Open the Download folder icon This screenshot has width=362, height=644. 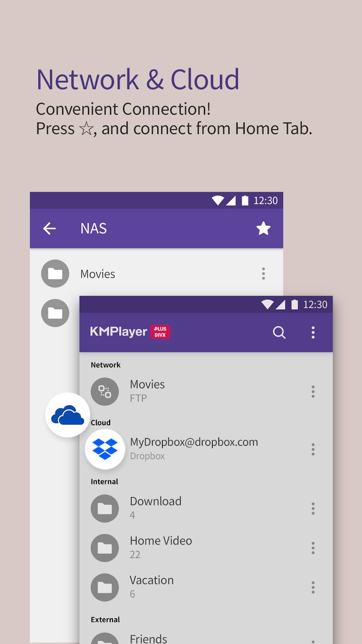(x=105, y=508)
